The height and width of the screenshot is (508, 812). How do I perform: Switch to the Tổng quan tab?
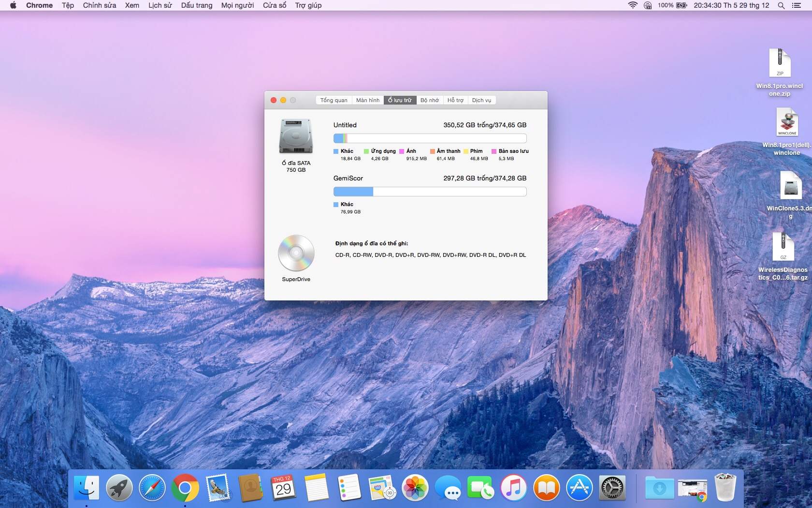click(333, 100)
